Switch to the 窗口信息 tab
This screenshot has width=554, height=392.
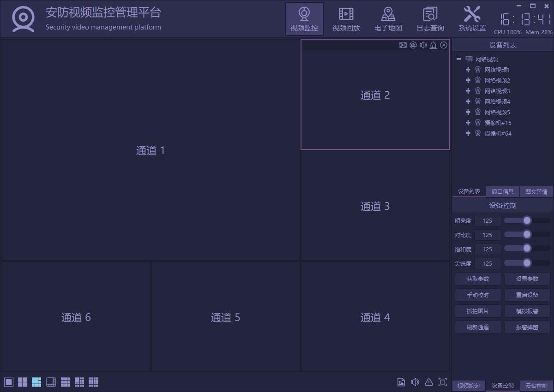click(503, 191)
